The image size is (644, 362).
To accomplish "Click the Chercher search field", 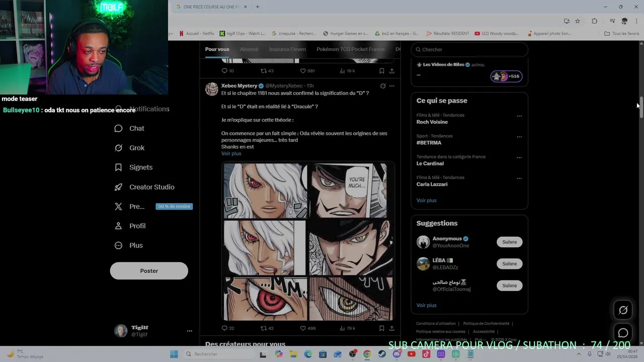I will coord(469,49).
